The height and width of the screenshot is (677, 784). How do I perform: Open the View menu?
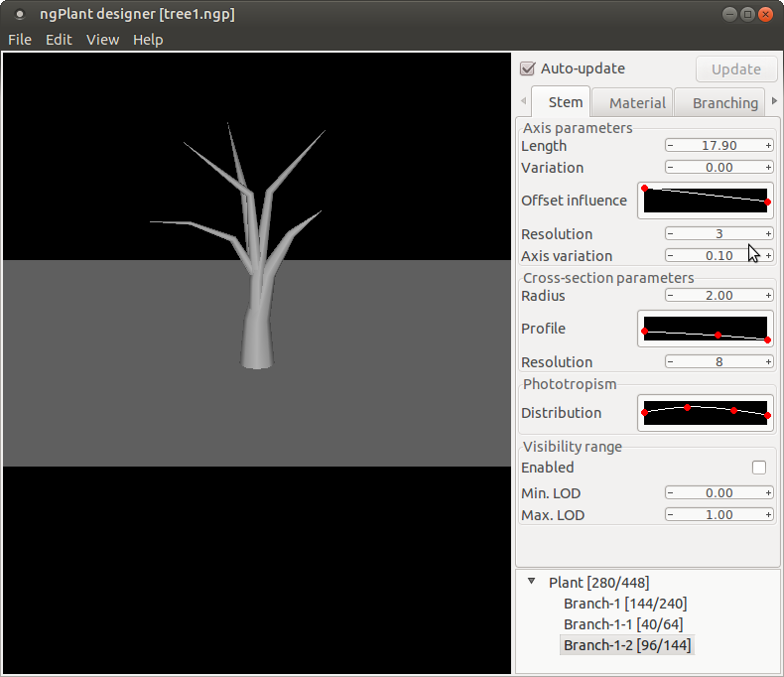tap(102, 40)
